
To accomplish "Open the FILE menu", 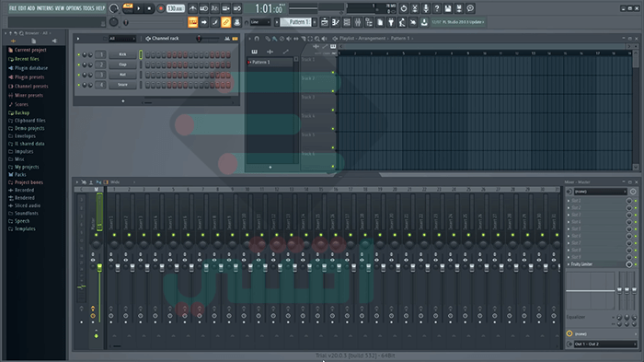I will coord(13,8).
